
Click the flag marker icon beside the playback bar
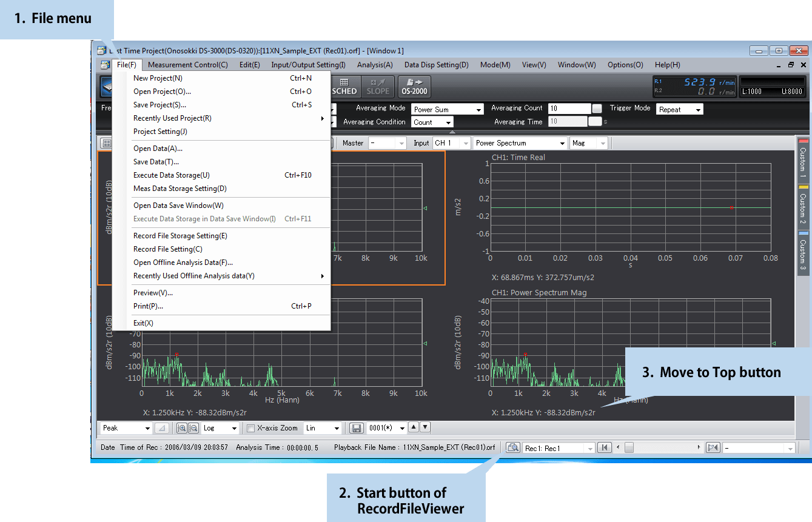pyautogui.click(x=712, y=447)
